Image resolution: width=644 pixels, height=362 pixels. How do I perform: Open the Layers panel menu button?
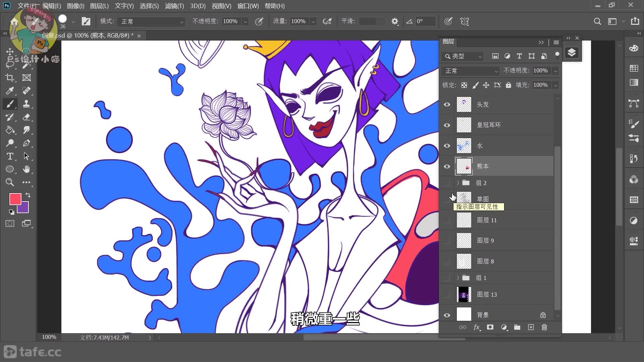pos(556,42)
